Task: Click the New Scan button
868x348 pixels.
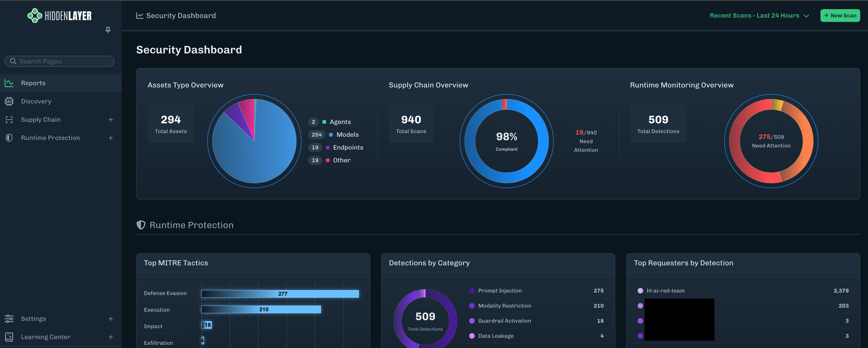Action: pos(840,15)
